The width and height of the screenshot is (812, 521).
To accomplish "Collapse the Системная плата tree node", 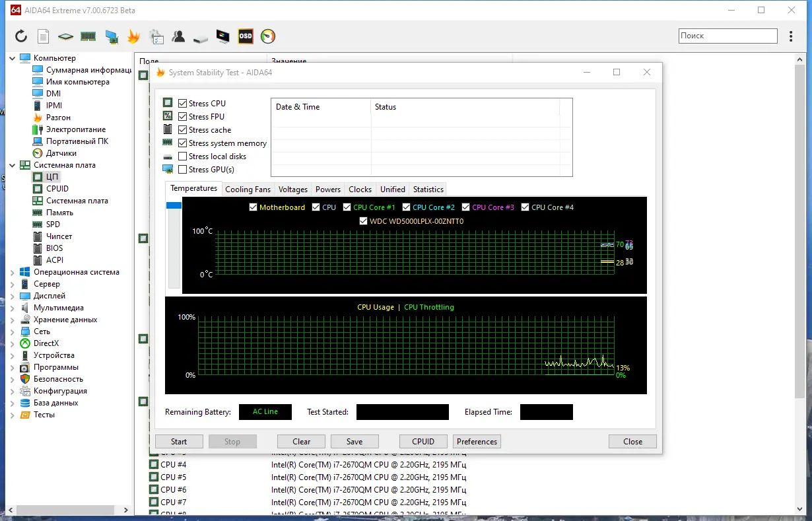I will coord(13,165).
